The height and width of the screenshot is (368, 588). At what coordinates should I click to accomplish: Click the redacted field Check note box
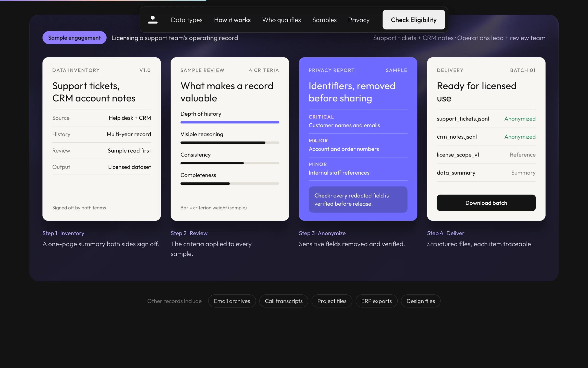click(358, 199)
